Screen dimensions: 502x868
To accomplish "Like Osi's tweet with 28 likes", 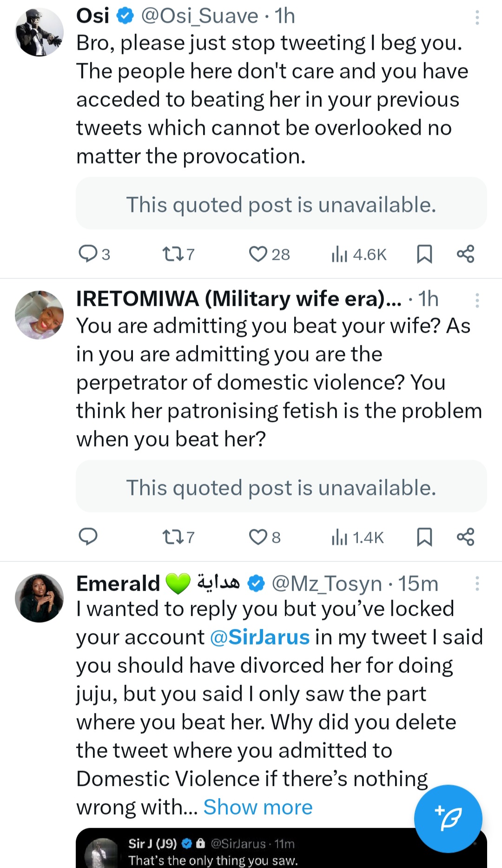I will 258,254.
